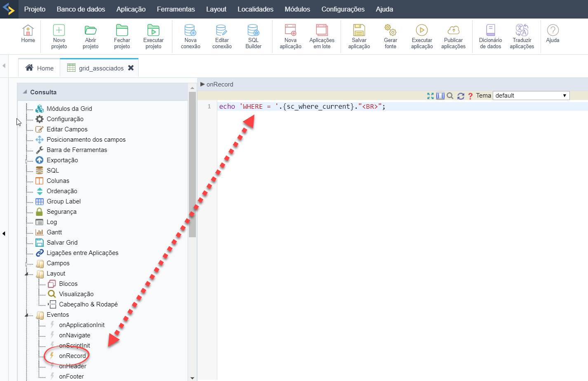Open Posicionamento dos campos

tap(86, 140)
